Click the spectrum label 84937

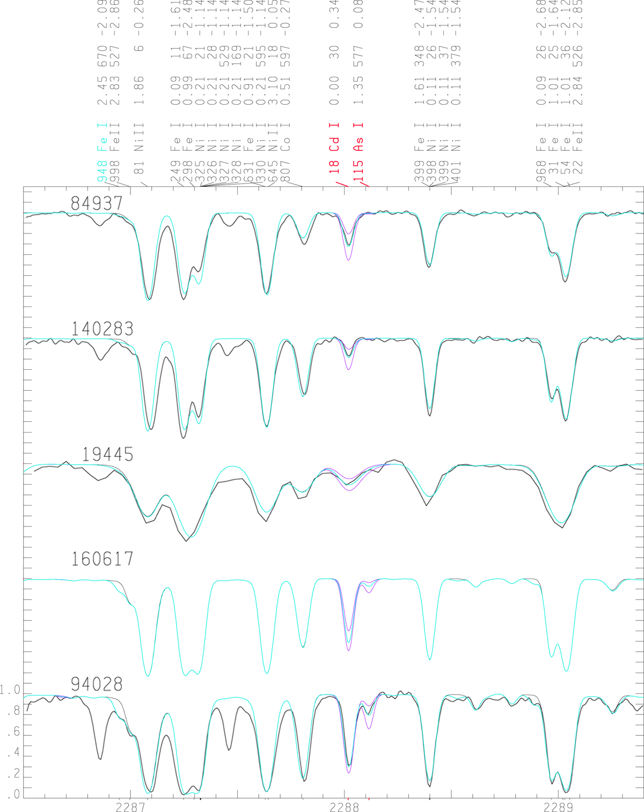click(x=97, y=203)
